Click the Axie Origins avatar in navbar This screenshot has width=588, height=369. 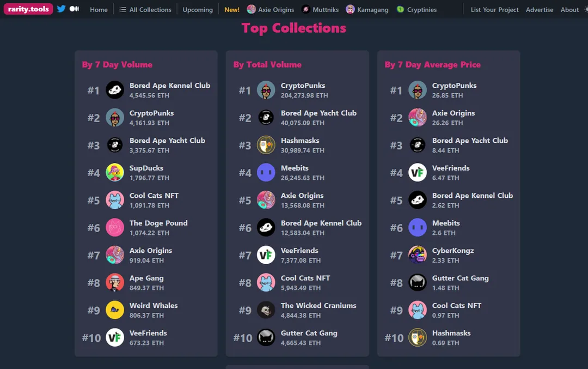click(251, 9)
